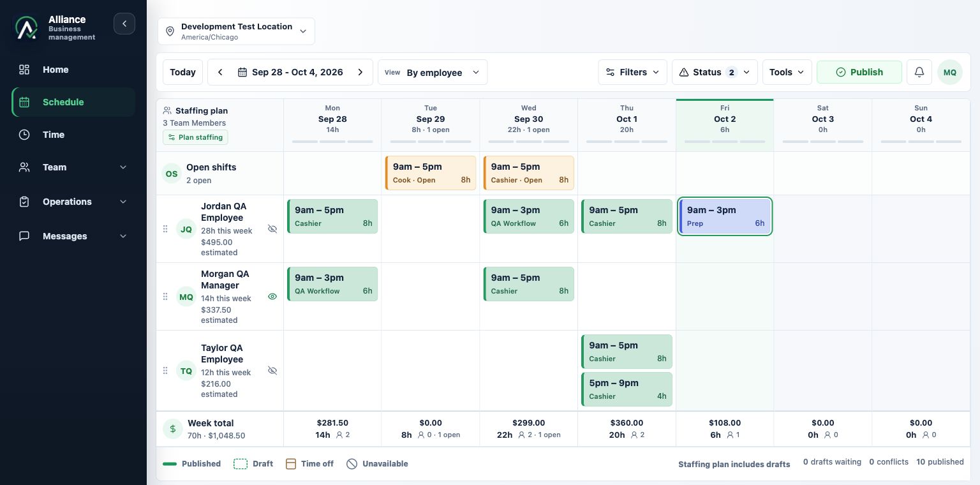The image size is (980, 485).
Task: Click the Publish button
Action: pos(859,72)
